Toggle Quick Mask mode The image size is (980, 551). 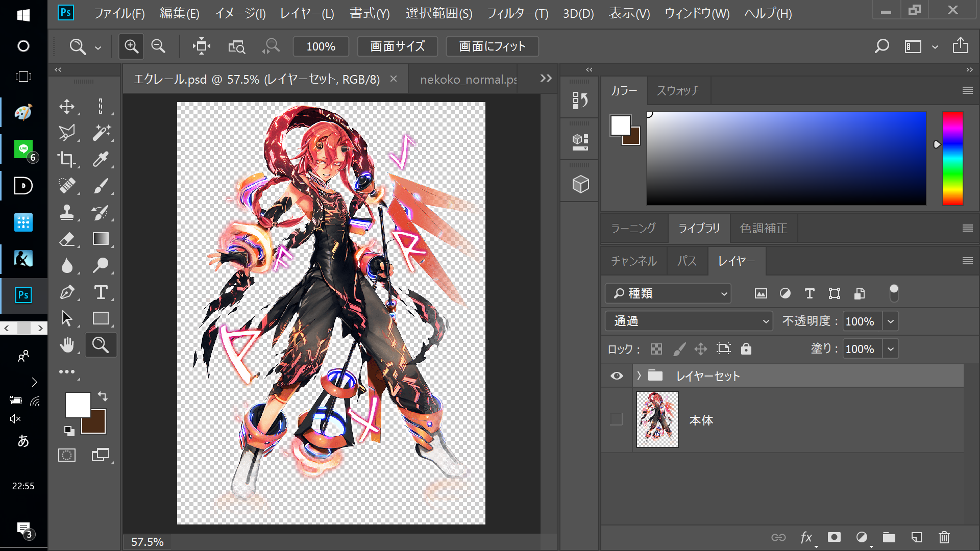(67, 455)
